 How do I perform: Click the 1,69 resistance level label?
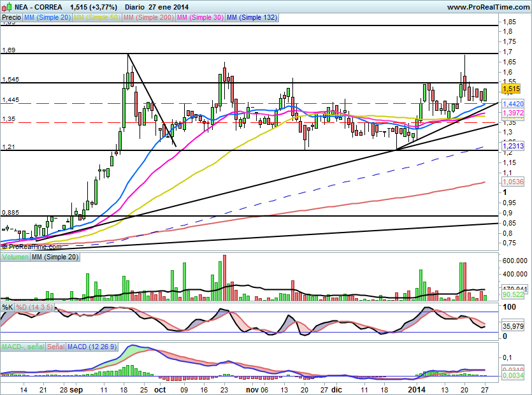pyautogui.click(x=8, y=50)
